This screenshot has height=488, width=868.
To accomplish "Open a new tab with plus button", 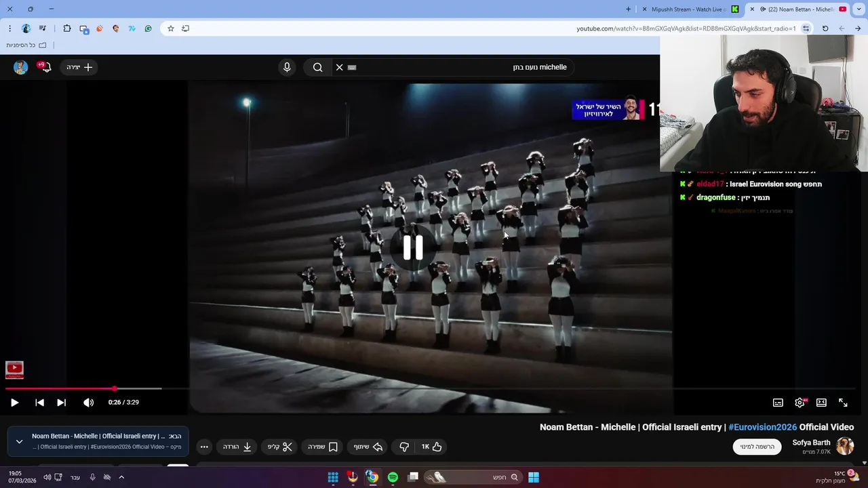I will pyautogui.click(x=628, y=9).
